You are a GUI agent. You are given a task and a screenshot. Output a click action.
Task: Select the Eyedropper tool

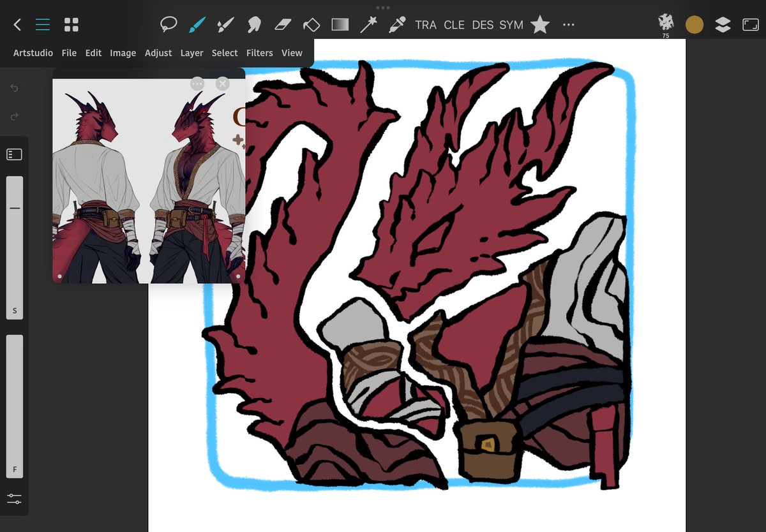coord(397,25)
